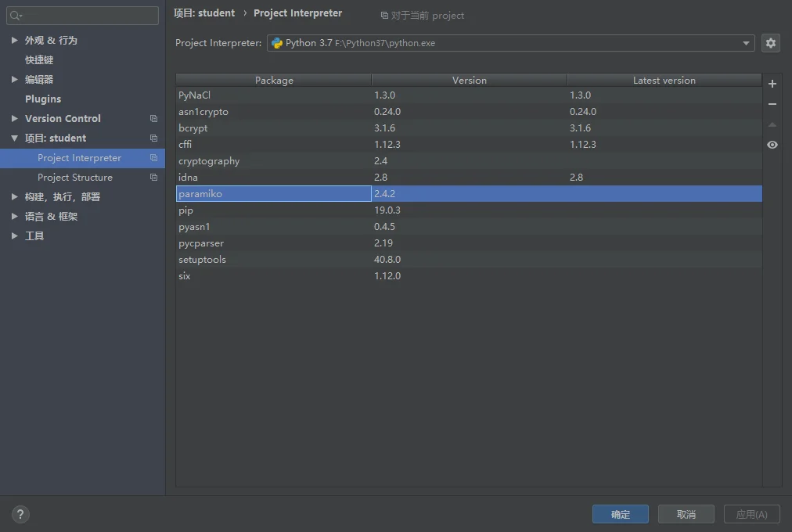Click the interpreter settings gear icon

[x=770, y=43]
